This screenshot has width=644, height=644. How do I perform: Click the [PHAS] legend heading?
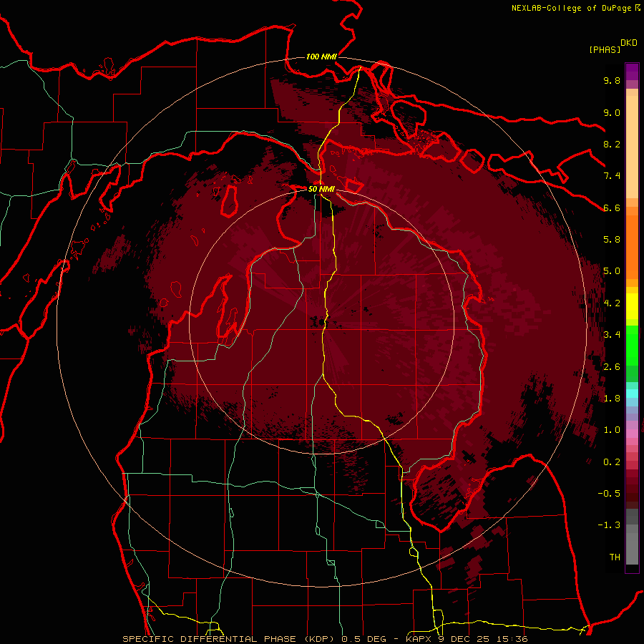(x=605, y=49)
